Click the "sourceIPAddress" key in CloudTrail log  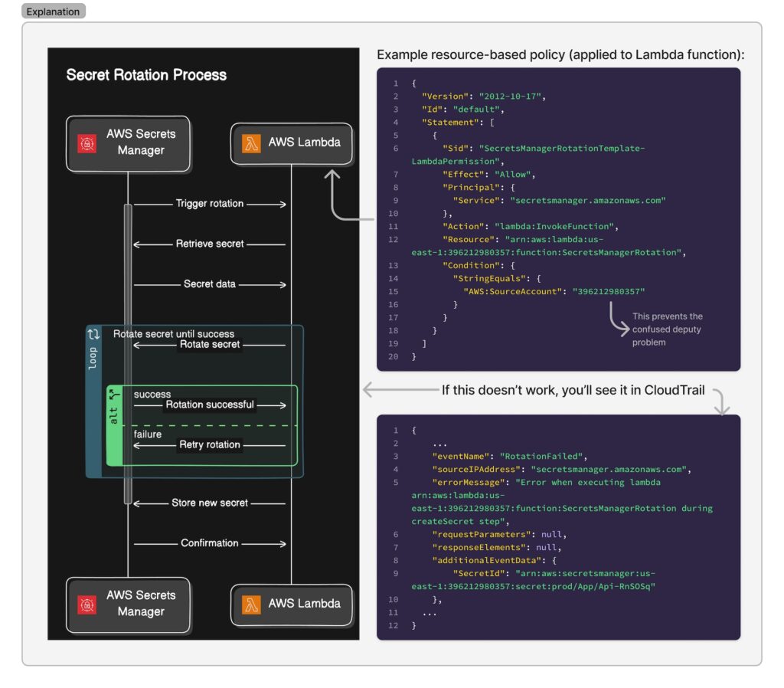pos(475,470)
